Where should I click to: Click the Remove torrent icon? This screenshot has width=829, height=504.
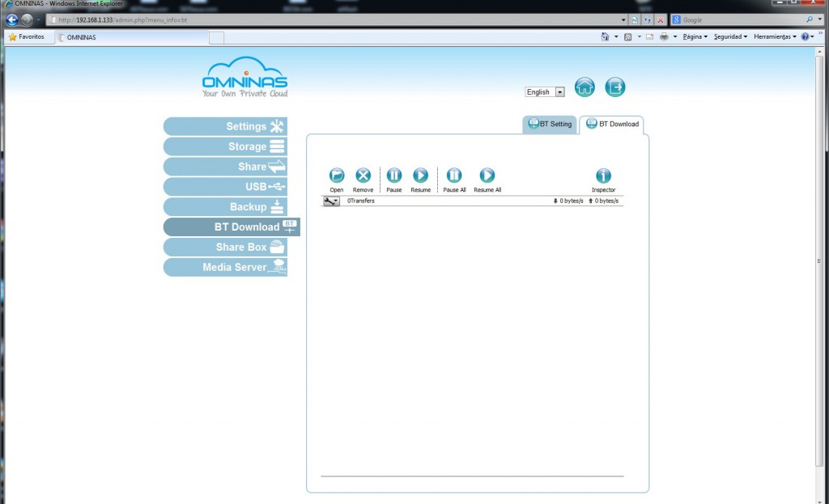point(363,176)
